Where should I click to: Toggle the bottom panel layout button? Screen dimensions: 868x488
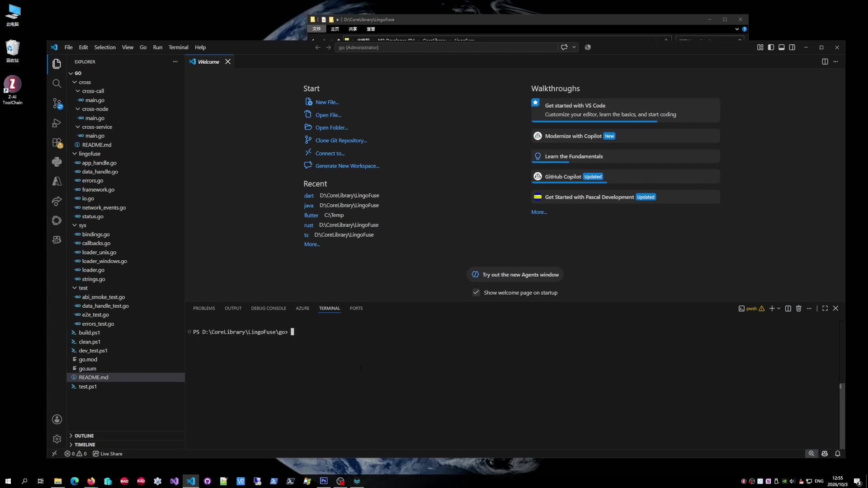[x=781, y=47]
